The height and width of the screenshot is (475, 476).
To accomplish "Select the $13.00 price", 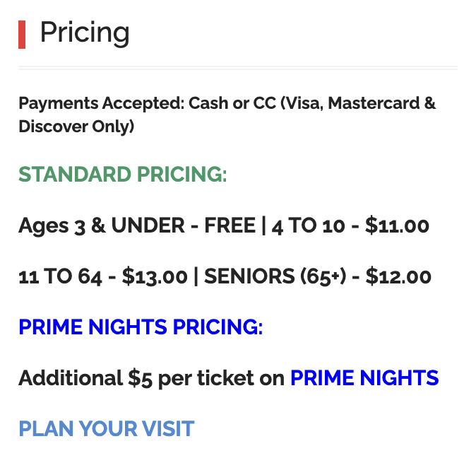I will point(155,276).
